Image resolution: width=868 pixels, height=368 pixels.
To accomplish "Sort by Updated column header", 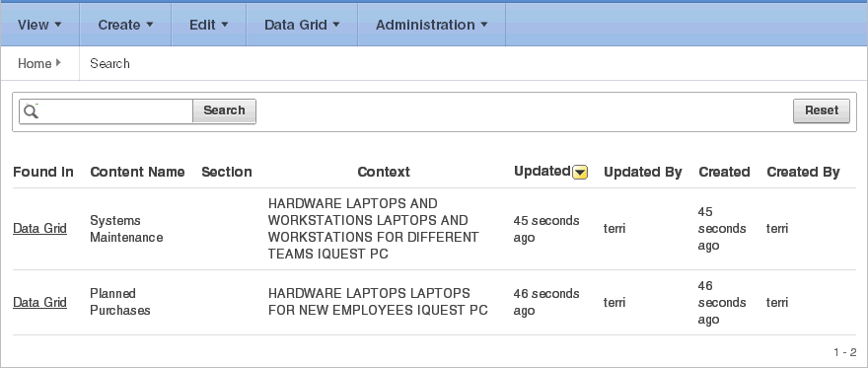I will tap(542, 172).
